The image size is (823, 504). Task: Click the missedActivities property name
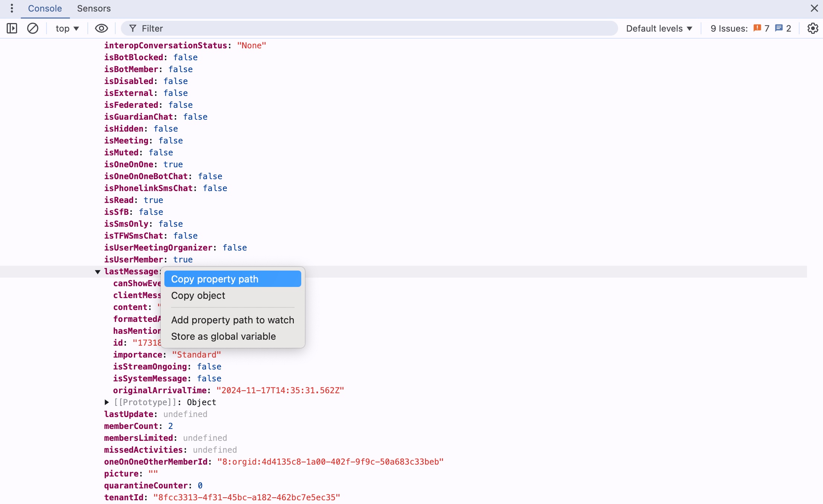(x=143, y=450)
